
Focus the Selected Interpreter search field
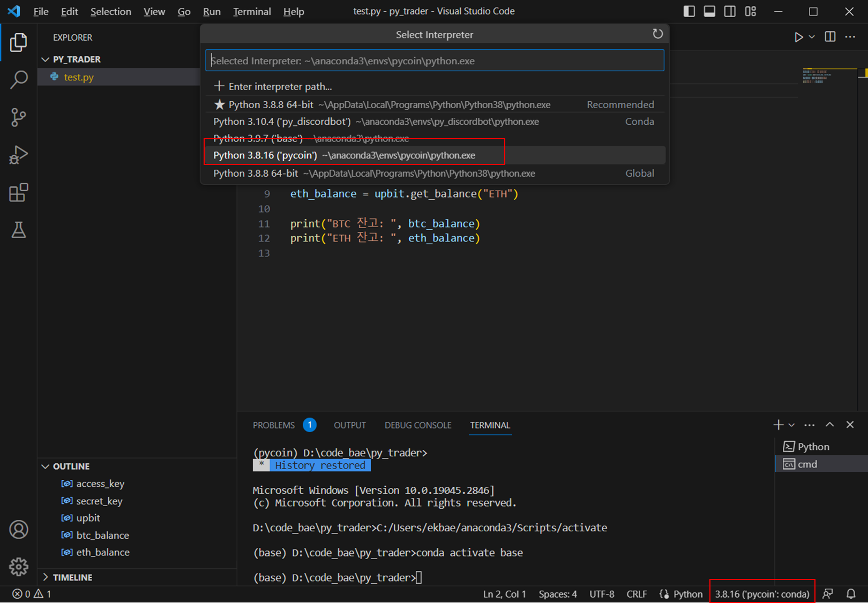click(x=435, y=61)
